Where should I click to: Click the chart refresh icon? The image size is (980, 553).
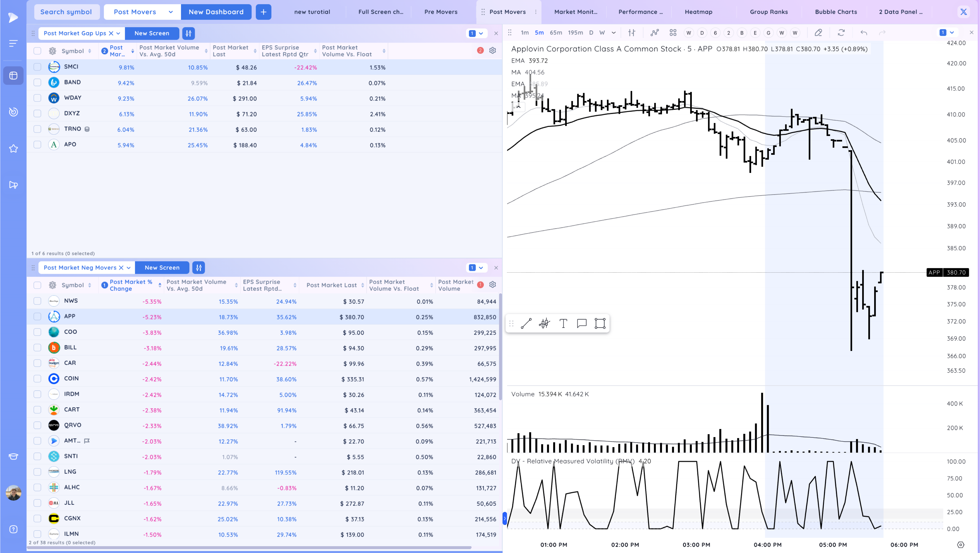click(841, 33)
